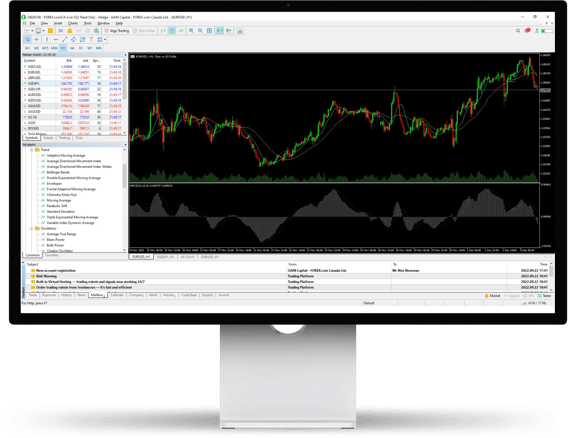The image size is (576, 438).
Task: Switch to M15 timeframe
Action: click(45, 48)
